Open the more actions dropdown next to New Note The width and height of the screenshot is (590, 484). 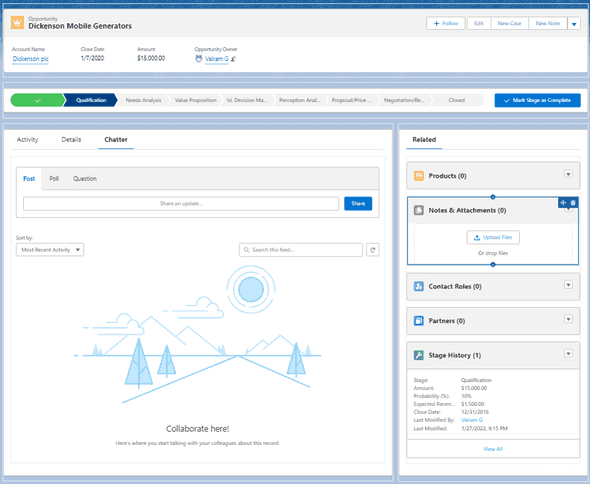coord(574,24)
